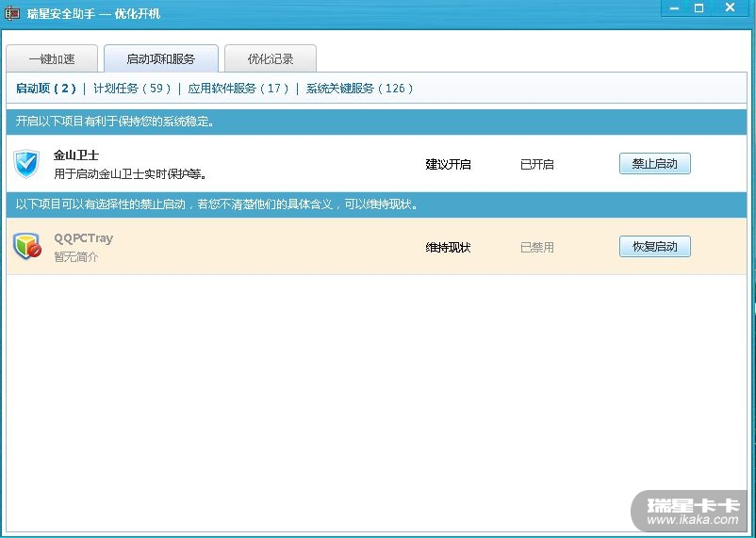View 应用软件服务 (17) category
Viewport: 756px width, 538px height.
(x=238, y=89)
